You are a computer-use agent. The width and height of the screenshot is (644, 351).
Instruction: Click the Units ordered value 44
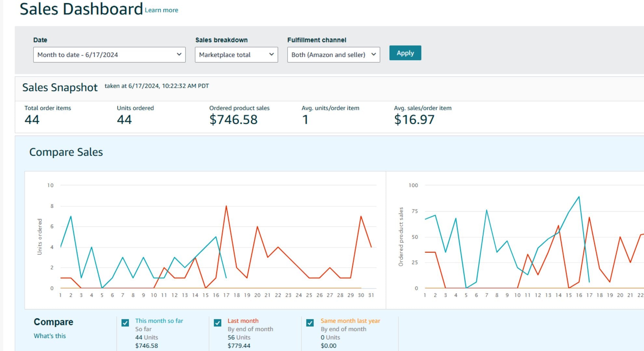tap(124, 120)
